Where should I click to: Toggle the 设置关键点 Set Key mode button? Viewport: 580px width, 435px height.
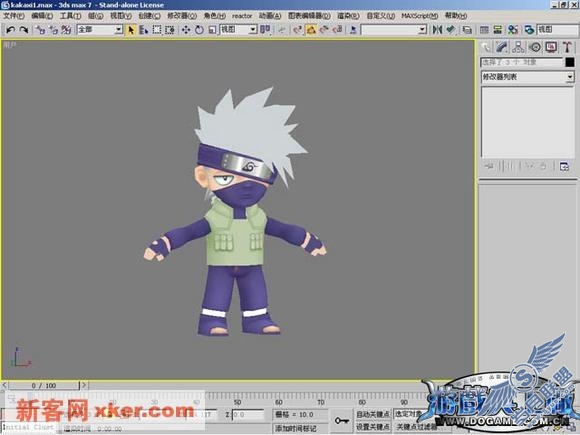coord(372,427)
